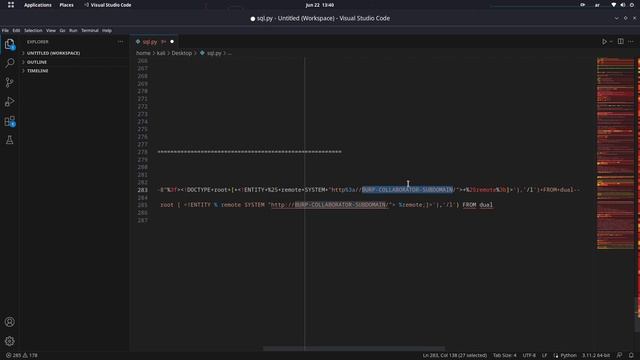Open Explorer Views and More Actions ellipsis
The image size is (640, 360).
pyautogui.click(x=120, y=42)
